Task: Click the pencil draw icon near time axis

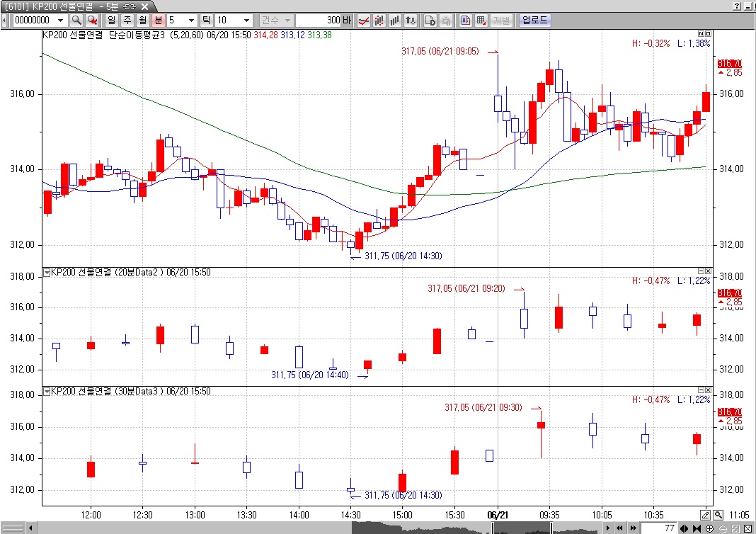Action: click(x=705, y=515)
